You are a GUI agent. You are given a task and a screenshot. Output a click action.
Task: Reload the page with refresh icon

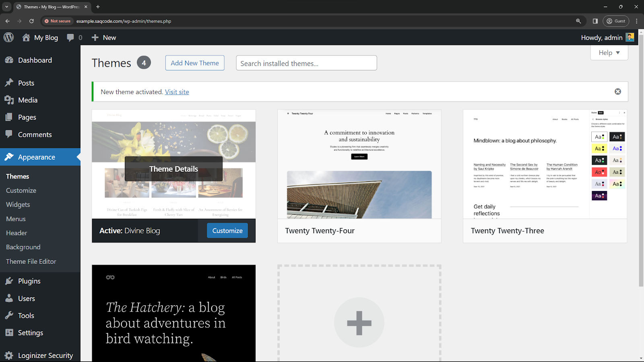coord(31,21)
